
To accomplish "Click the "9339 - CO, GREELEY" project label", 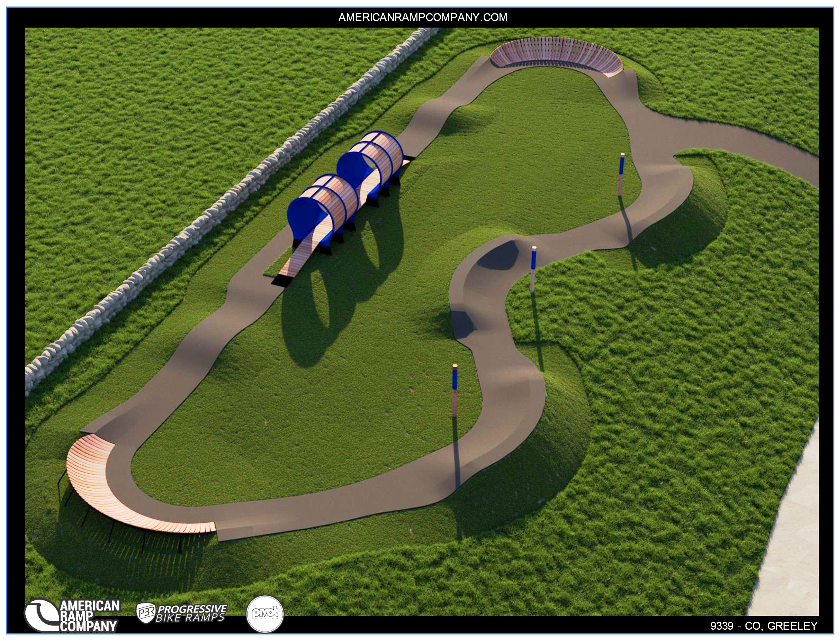I will click(x=764, y=626).
